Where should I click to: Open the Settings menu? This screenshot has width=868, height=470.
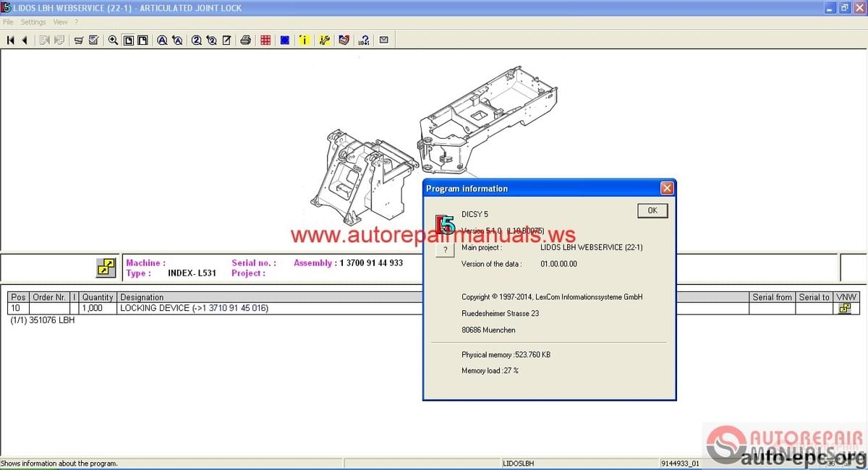[33, 22]
